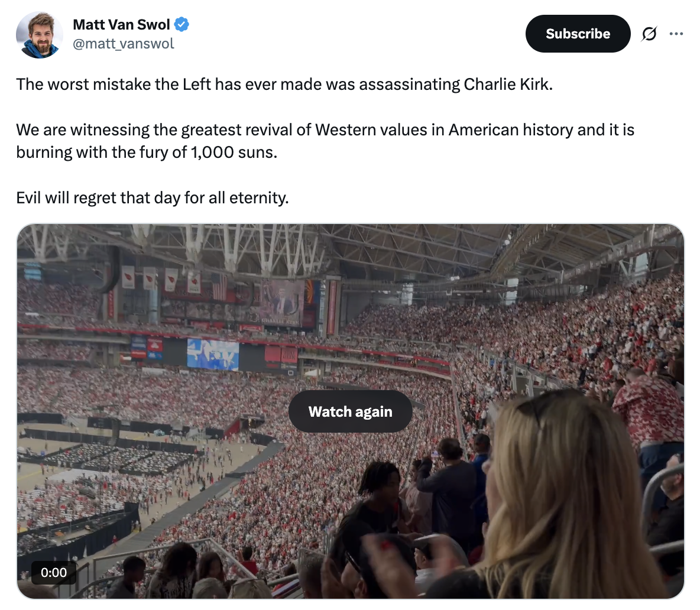This screenshot has width=700, height=610.
Task: Click the stadium jumbotron in the video
Action: [282, 303]
